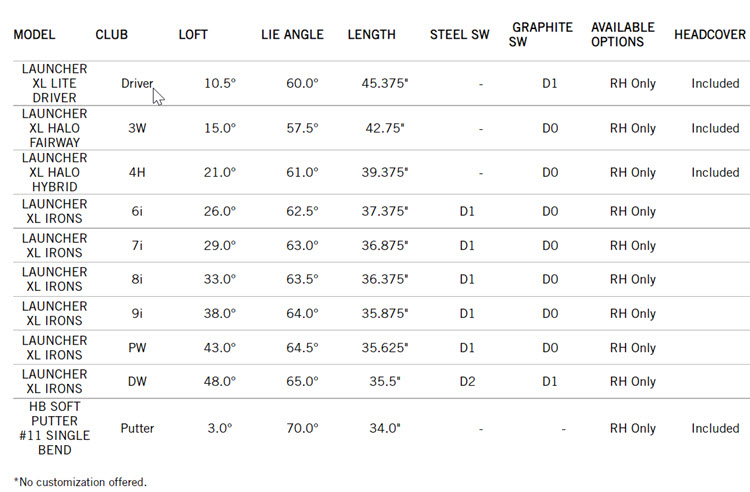Click the Driver club cell
The width and height of the screenshot is (750, 492).
[136, 84]
